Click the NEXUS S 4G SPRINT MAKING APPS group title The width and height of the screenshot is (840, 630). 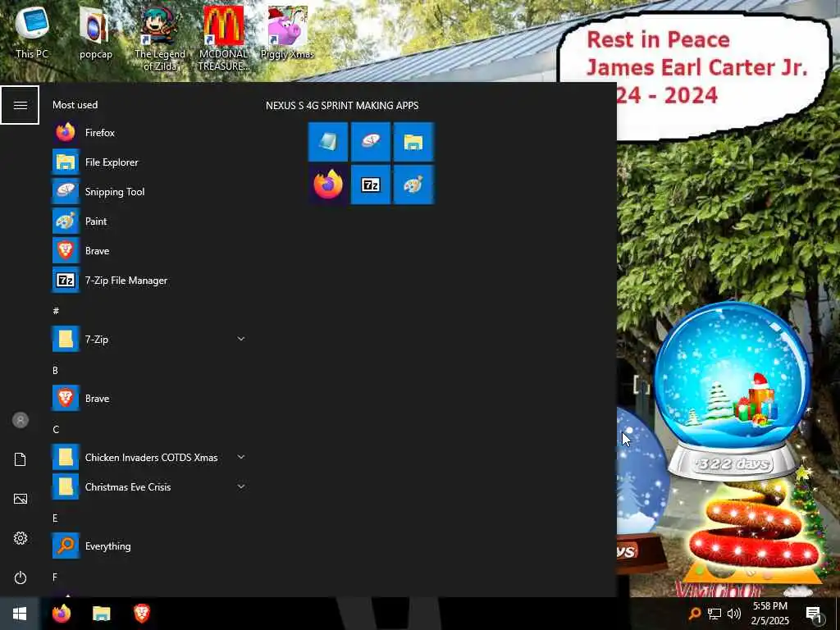click(x=342, y=106)
